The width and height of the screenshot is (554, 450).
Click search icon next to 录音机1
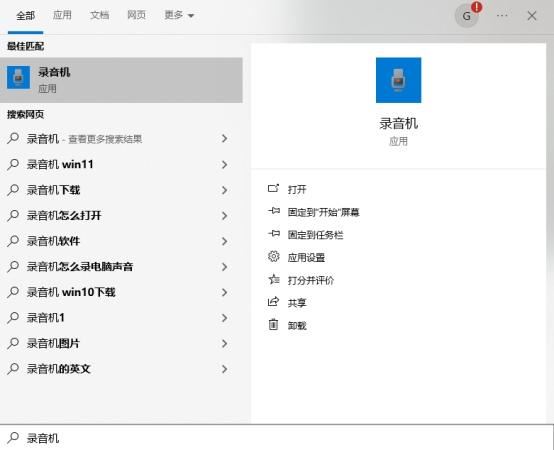point(13,317)
